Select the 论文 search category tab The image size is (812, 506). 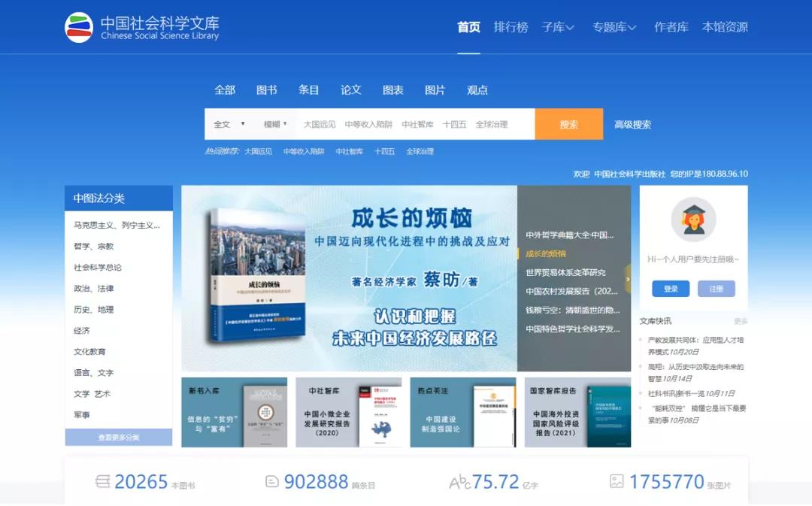click(350, 90)
